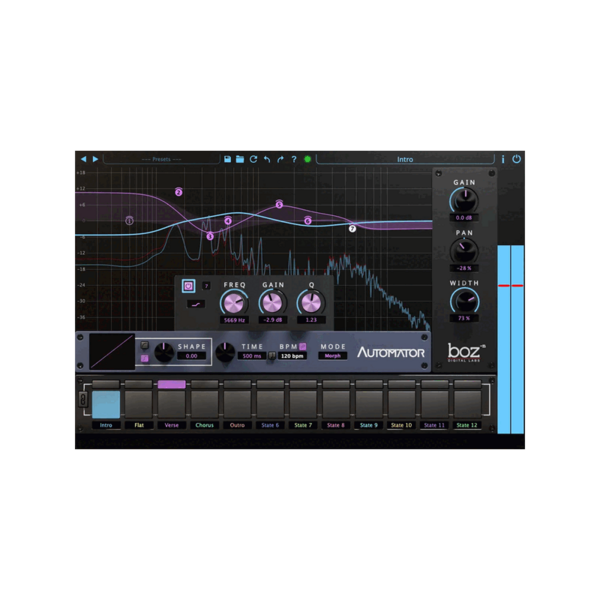The height and width of the screenshot is (600, 600).
Task: Click the small toggle left of 120 bpm
Action: pyautogui.click(x=271, y=356)
